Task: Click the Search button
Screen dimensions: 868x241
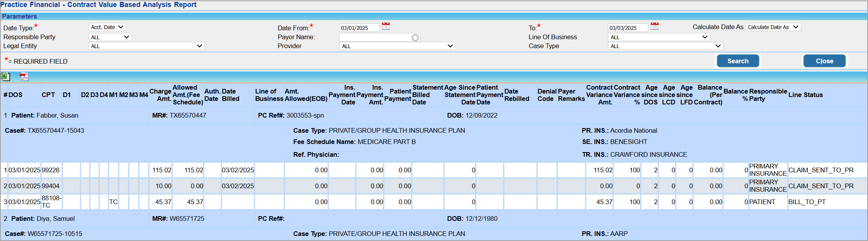Action: [x=738, y=61]
